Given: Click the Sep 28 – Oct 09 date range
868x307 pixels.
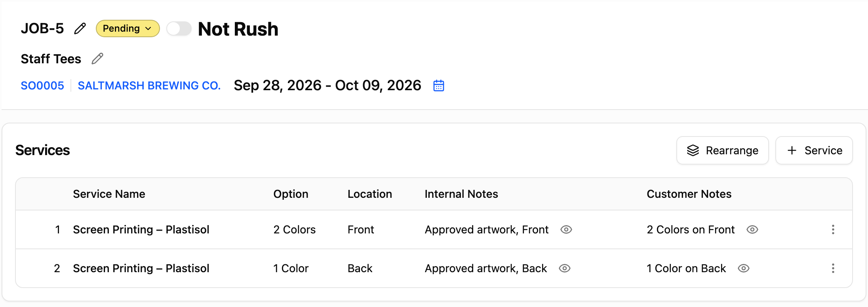Looking at the screenshot, I should (x=327, y=85).
